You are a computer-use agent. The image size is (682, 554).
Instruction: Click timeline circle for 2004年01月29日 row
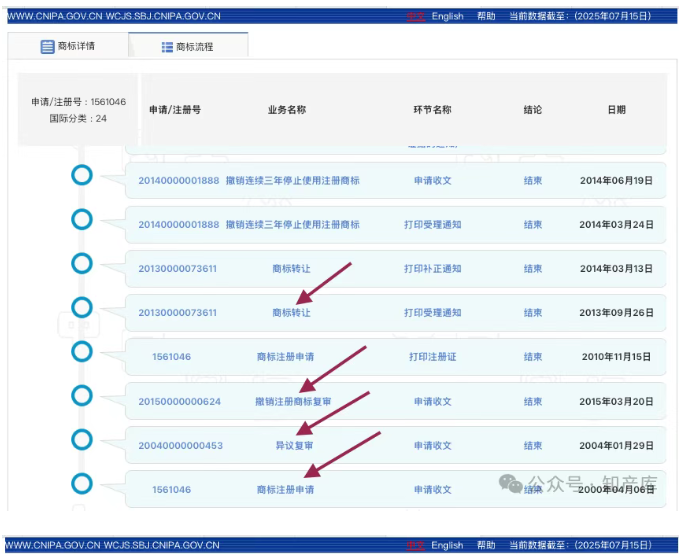click(x=82, y=440)
